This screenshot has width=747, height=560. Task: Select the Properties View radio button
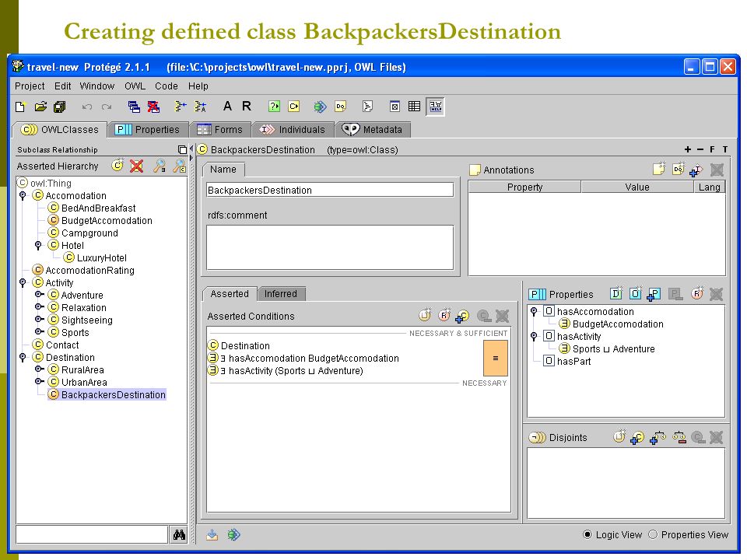[653, 534]
